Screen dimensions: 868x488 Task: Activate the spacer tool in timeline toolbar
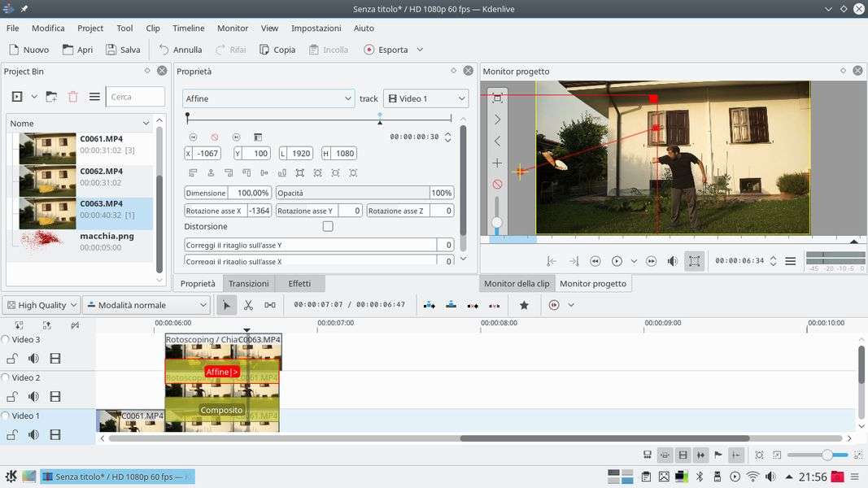point(270,305)
